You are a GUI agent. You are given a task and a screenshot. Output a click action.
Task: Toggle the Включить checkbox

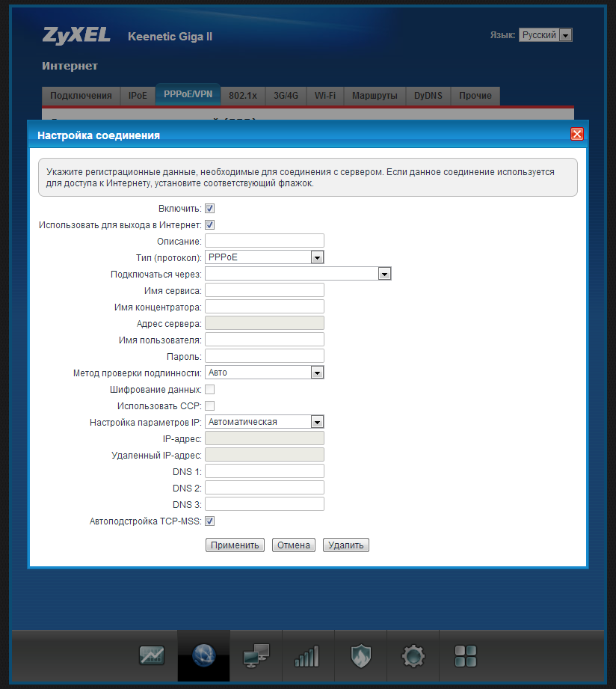[210, 208]
